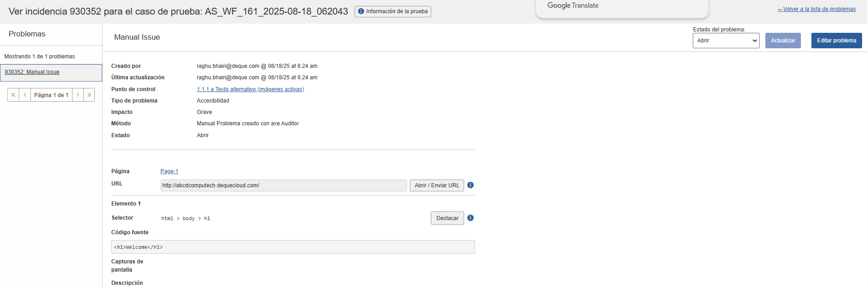Open the Estado del problema dropdown

pyautogui.click(x=726, y=41)
